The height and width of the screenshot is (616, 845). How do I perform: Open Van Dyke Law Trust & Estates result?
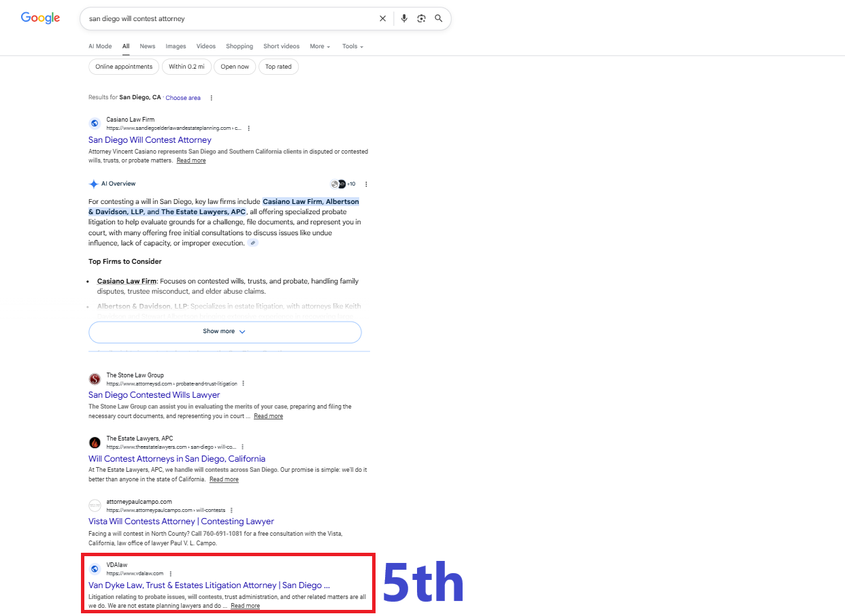click(209, 585)
